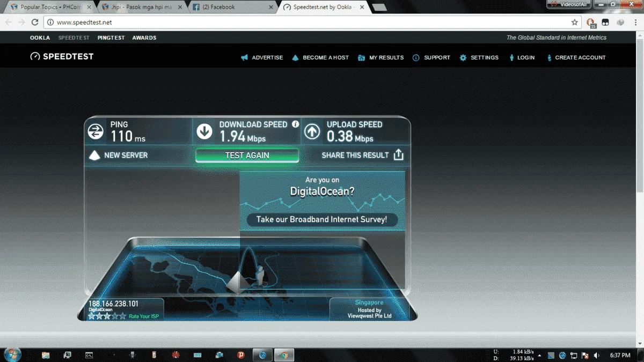The height and width of the screenshot is (362, 644).
Task: Open the Support page
Action: [x=437, y=57]
